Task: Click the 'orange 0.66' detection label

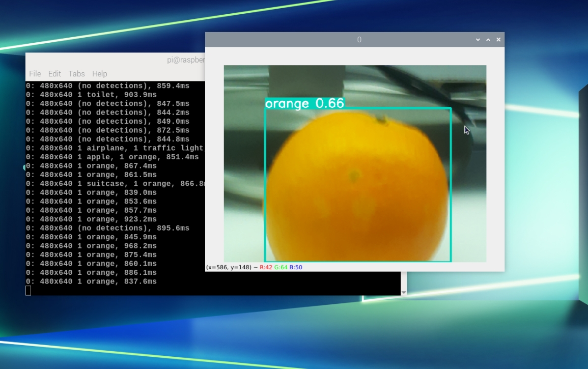Action: pyautogui.click(x=304, y=103)
